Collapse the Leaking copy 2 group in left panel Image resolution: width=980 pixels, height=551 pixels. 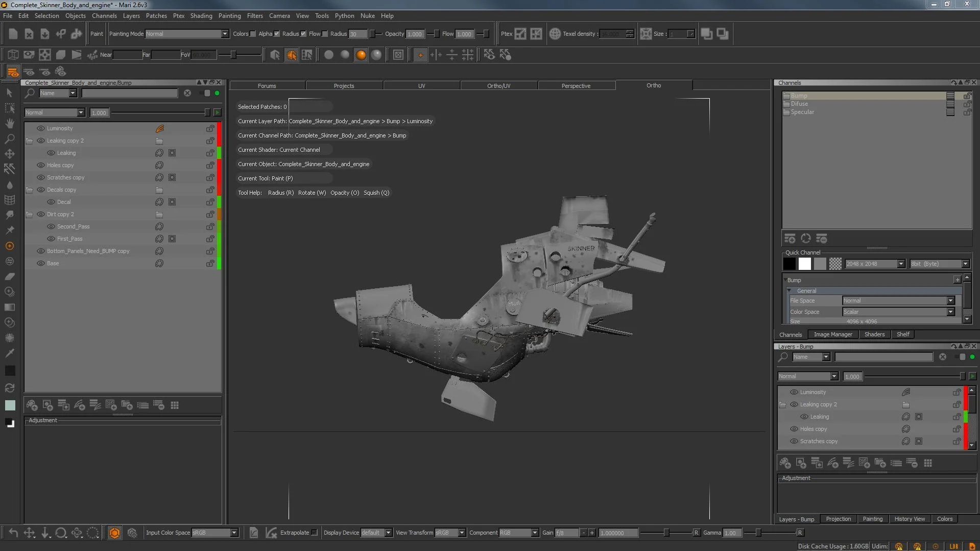point(29,141)
